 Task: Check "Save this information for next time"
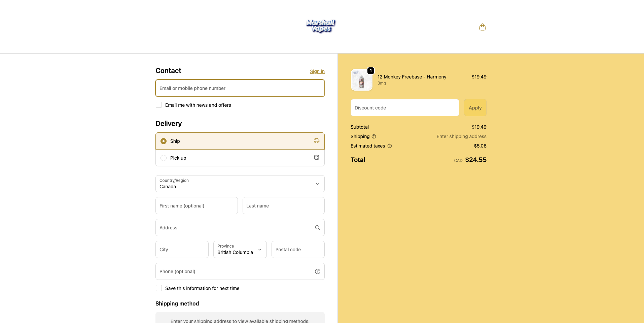(x=158, y=288)
